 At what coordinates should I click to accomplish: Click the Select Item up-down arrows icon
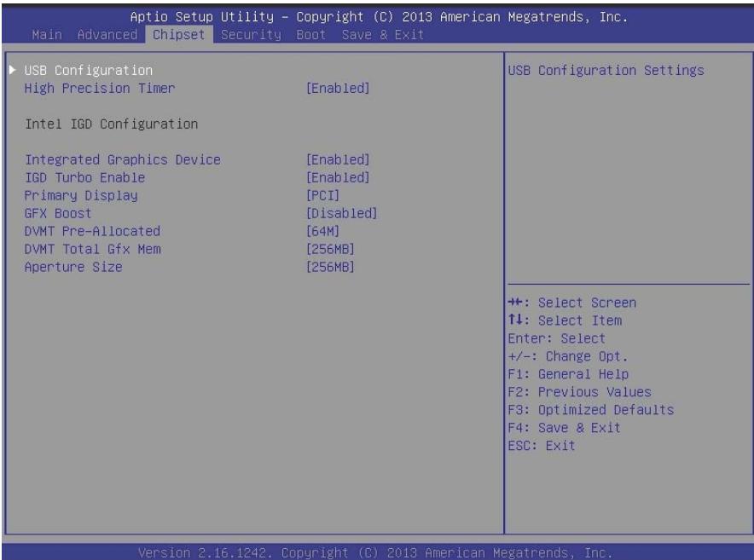point(515,319)
